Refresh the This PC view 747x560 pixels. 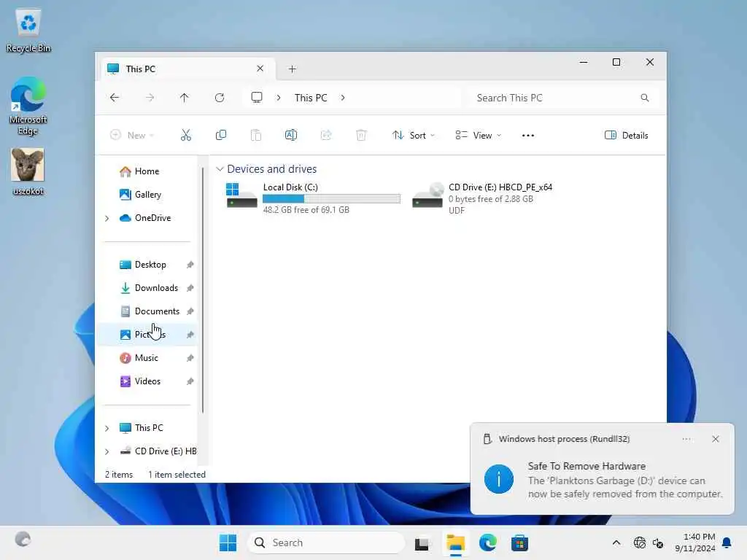point(220,98)
